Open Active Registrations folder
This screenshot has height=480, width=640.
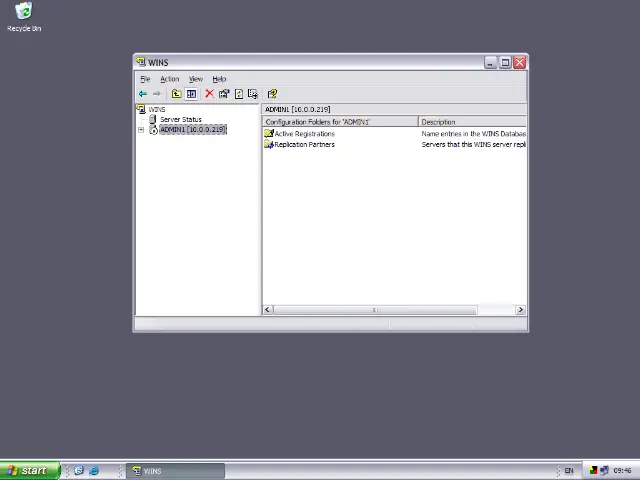304,133
